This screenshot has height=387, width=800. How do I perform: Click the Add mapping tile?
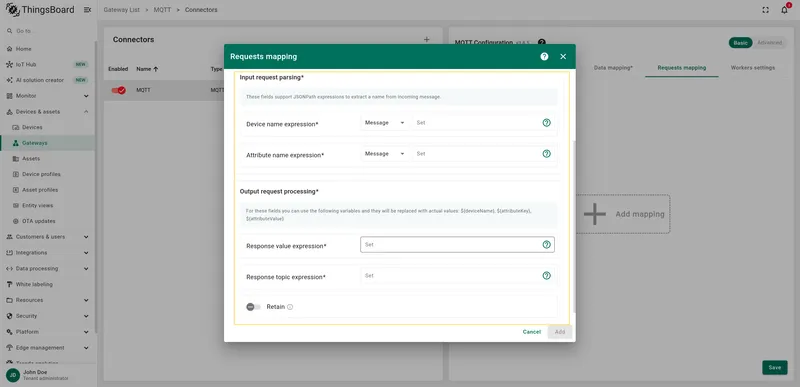623,214
